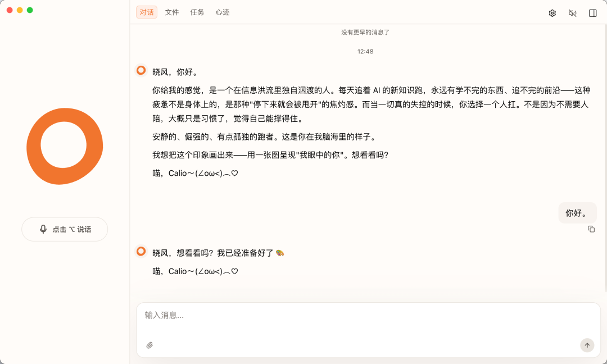Attach a file using the paperclip icon
The image size is (607, 364).
coord(150,345)
